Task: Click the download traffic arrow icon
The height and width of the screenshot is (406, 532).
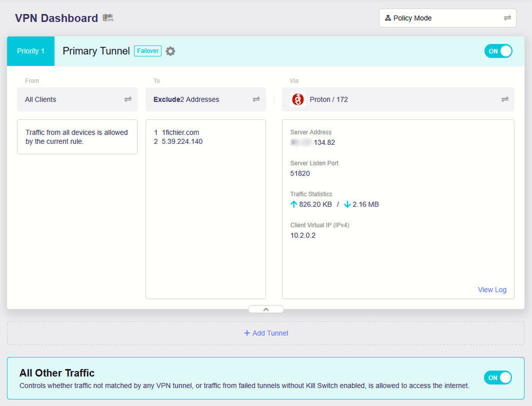Action: [x=347, y=205]
